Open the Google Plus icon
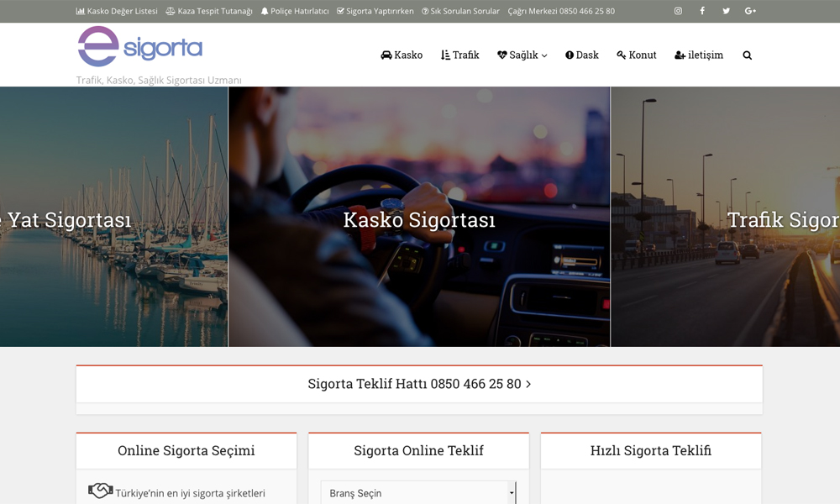This screenshot has width=840, height=504. [x=750, y=11]
